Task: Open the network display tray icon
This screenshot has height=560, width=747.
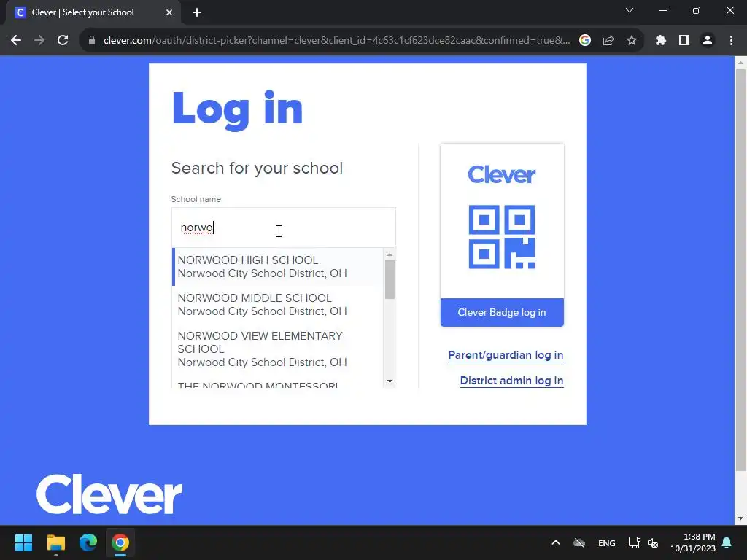Action: click(x=634, y=542)
